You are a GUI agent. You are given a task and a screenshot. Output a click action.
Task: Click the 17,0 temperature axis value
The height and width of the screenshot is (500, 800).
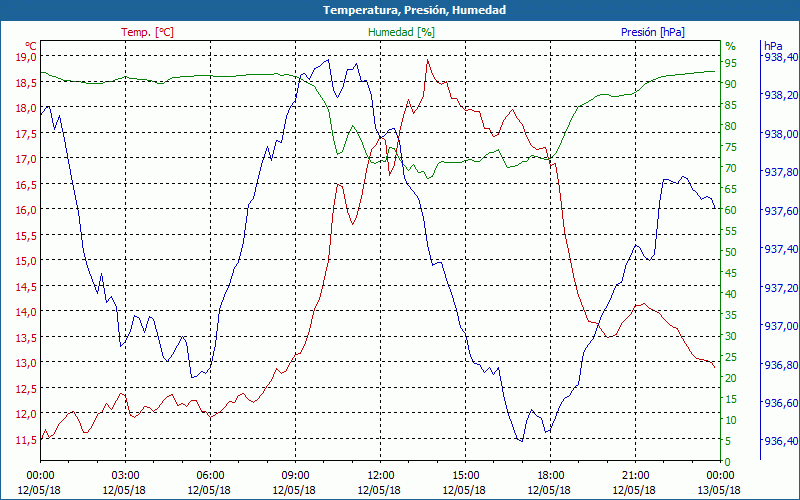coord(28,159)
